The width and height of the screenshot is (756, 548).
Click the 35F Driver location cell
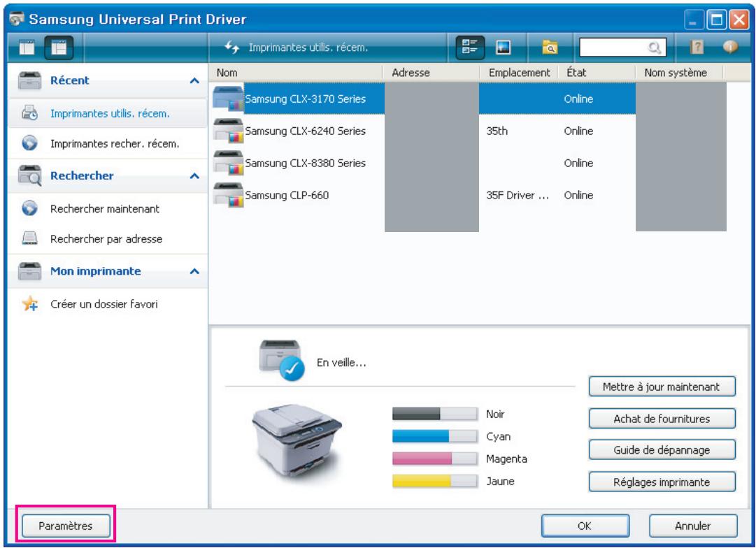518,195
